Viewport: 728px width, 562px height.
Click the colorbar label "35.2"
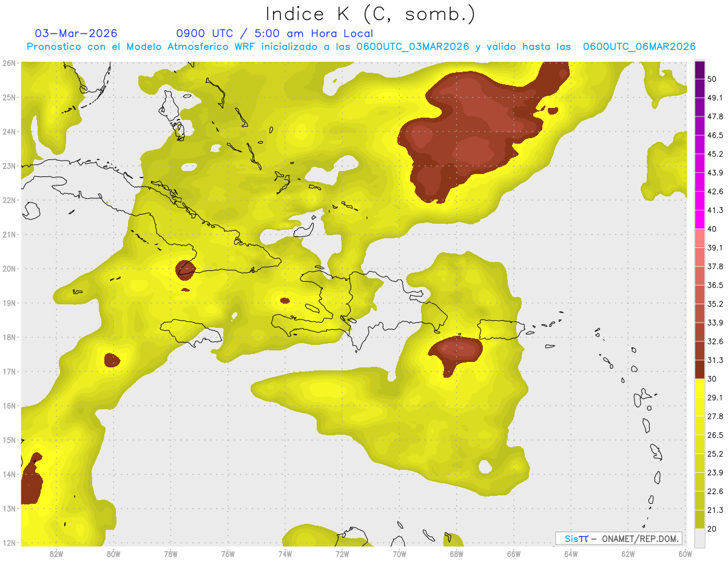pos(715,304)
